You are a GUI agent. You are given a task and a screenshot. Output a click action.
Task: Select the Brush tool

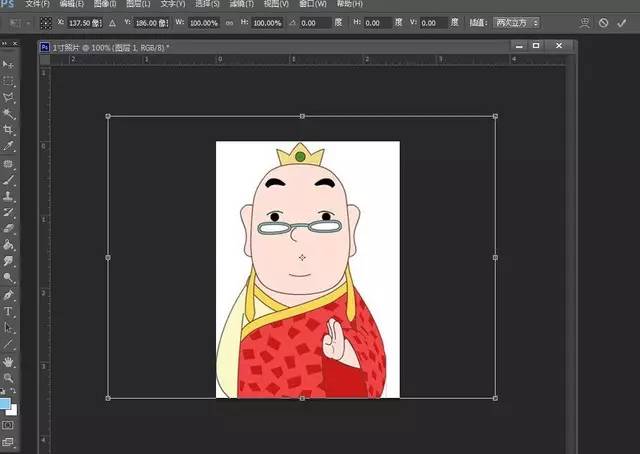click(x=8, y=180)
